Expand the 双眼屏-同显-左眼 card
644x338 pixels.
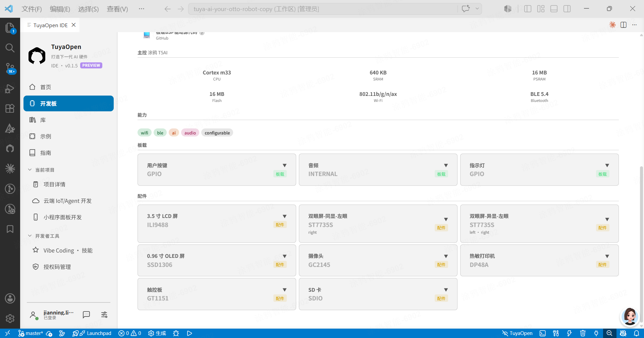tap(446, 219)
